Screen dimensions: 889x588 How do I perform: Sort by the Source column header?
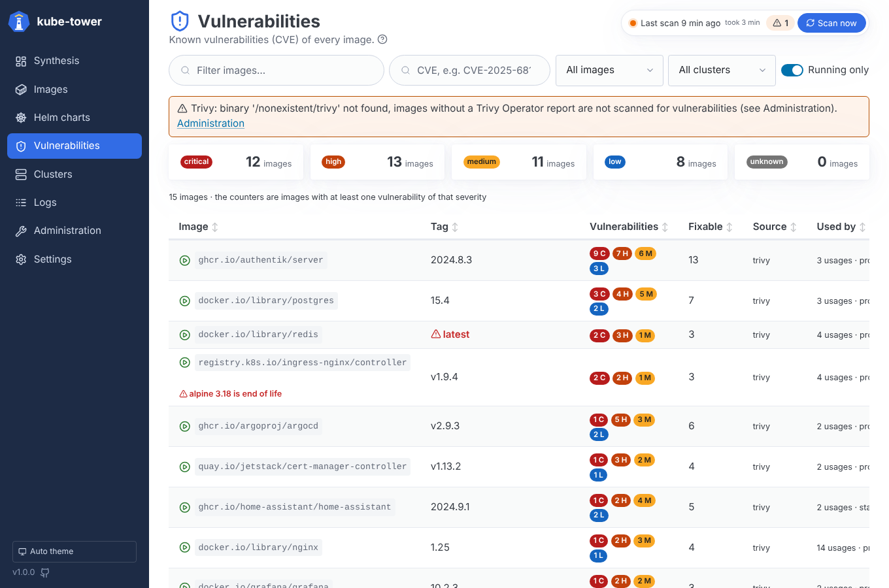coord(775,227)
